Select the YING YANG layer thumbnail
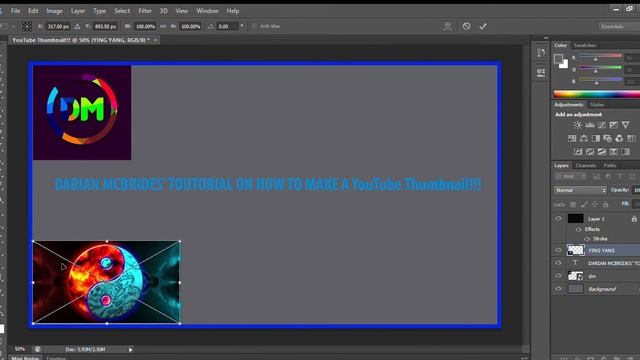 click(576, 250)
